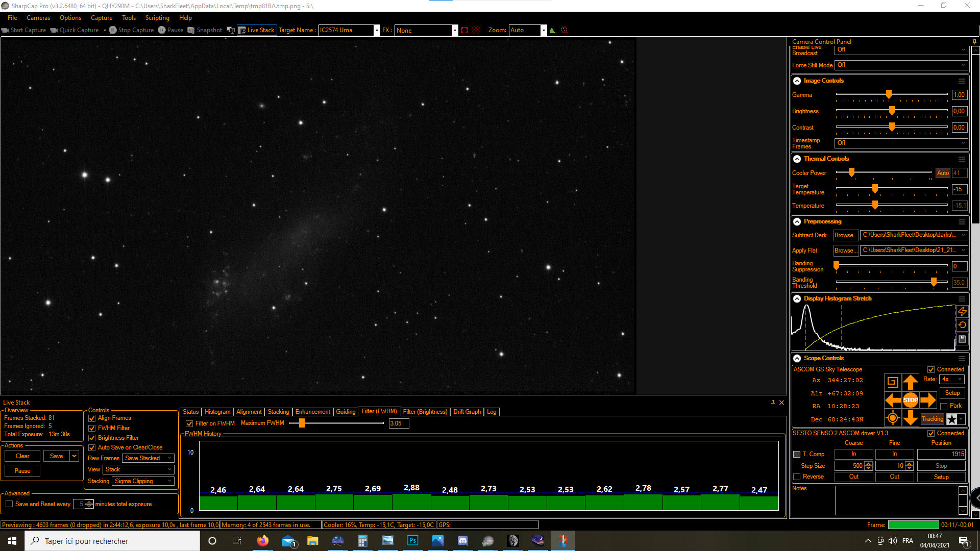980x551 pixels.
Task: Open the Stacking algorithm Sigma Clipping dropdown
Action: tap(143, 481)
